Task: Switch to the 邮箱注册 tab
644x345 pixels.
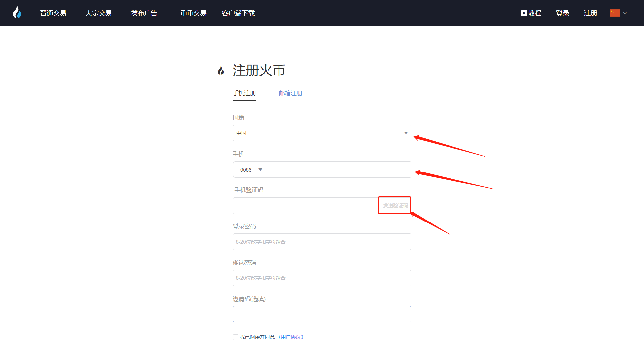Action: point(291,93)
